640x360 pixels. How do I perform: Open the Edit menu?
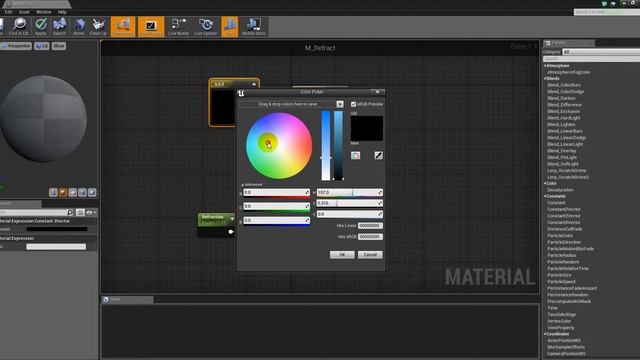pyautogui.click(x=8, y=12)
